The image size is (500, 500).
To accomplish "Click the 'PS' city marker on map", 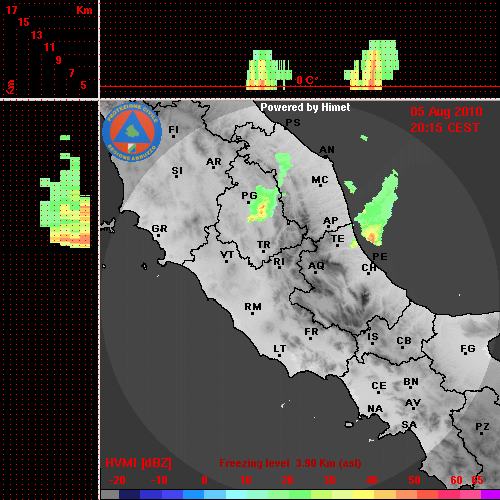I will [x=293, y=123].
